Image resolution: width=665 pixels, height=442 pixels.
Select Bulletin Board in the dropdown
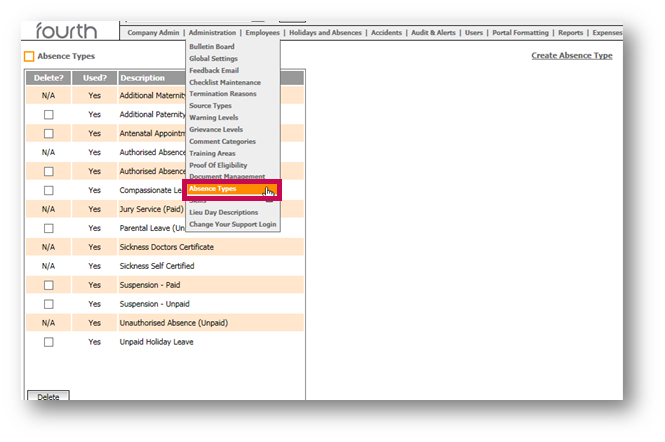tap(214, 47)
